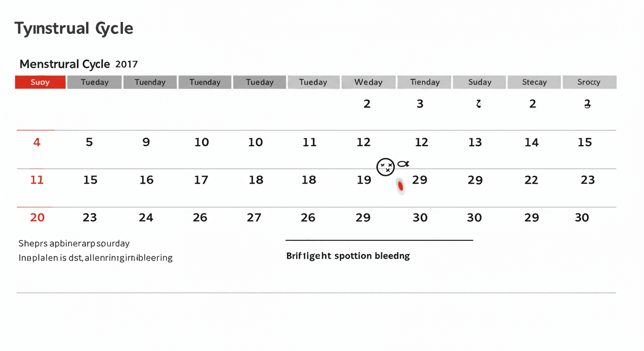The image size is (644, 351).
Task: Select date 16 on the calendar
Action: (146, 180)
